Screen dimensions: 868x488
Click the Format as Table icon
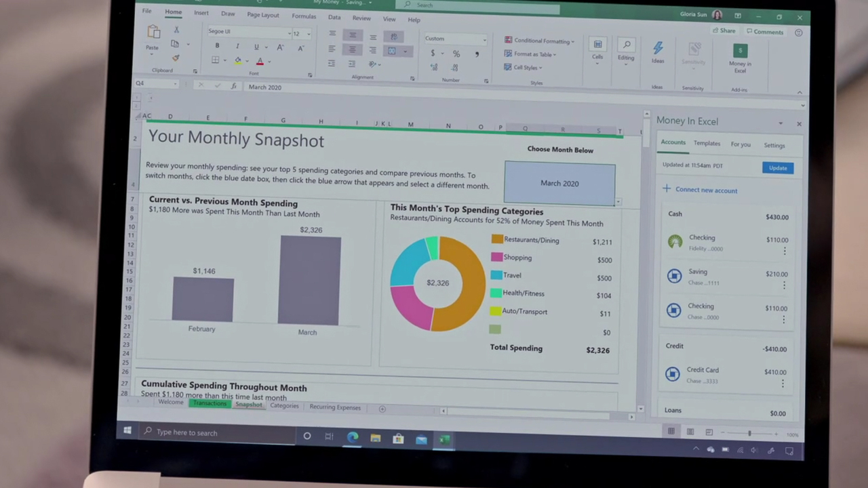click(x=508, y=54)
